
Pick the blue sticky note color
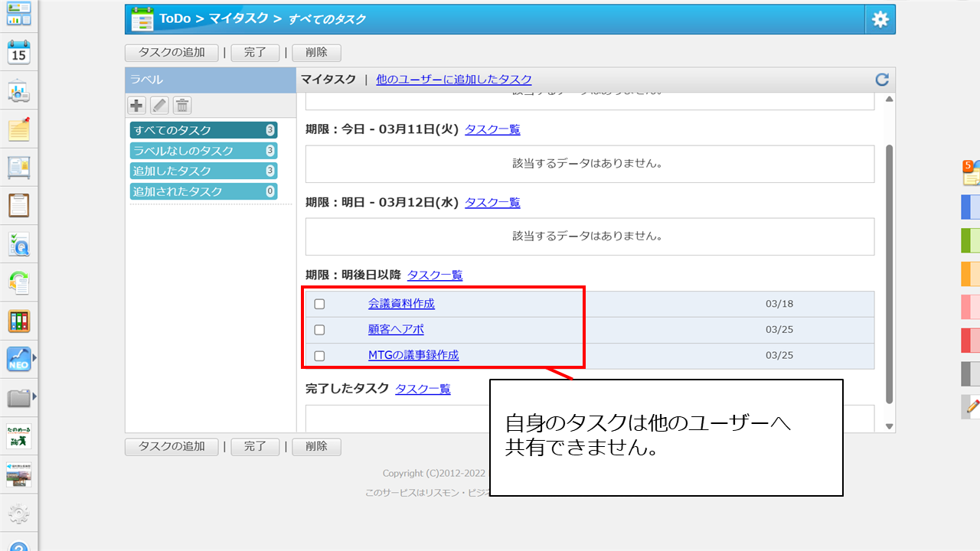click(971, 207)
